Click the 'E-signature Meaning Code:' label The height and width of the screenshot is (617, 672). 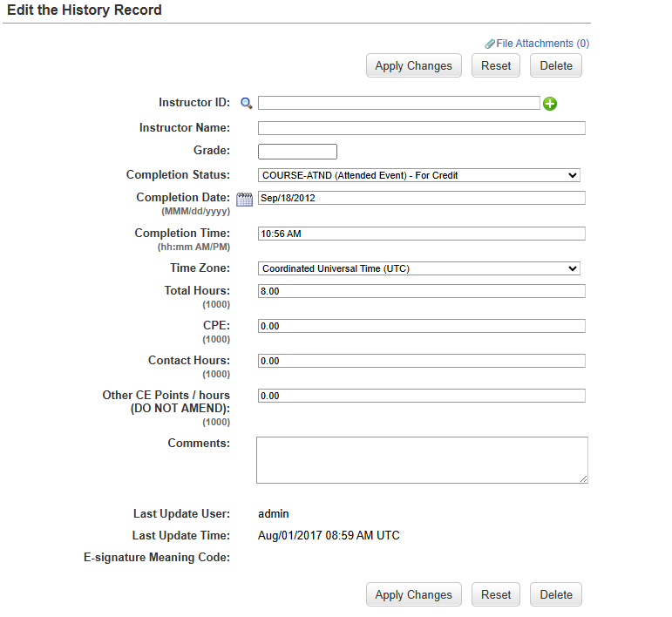tap(157, 558)
